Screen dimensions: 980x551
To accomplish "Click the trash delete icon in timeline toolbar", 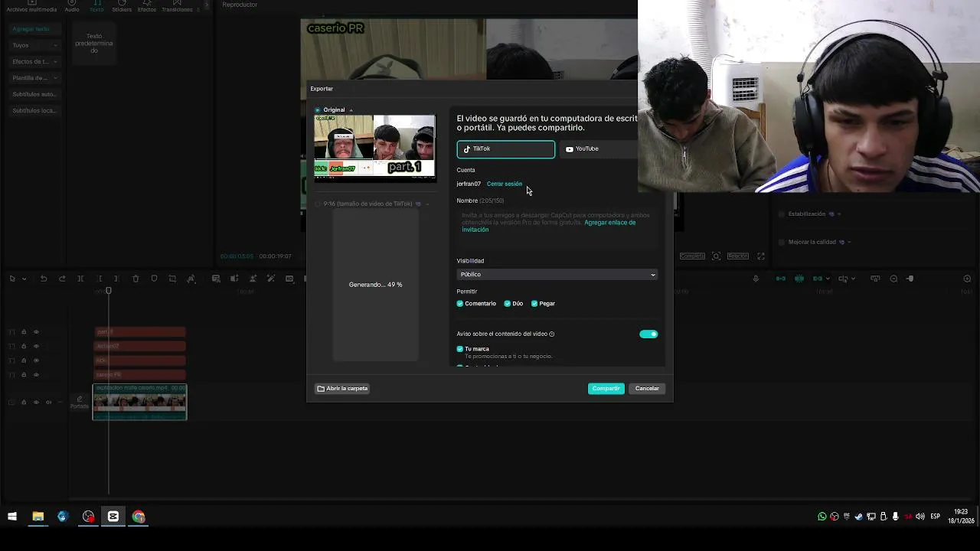I will (136, 279).
